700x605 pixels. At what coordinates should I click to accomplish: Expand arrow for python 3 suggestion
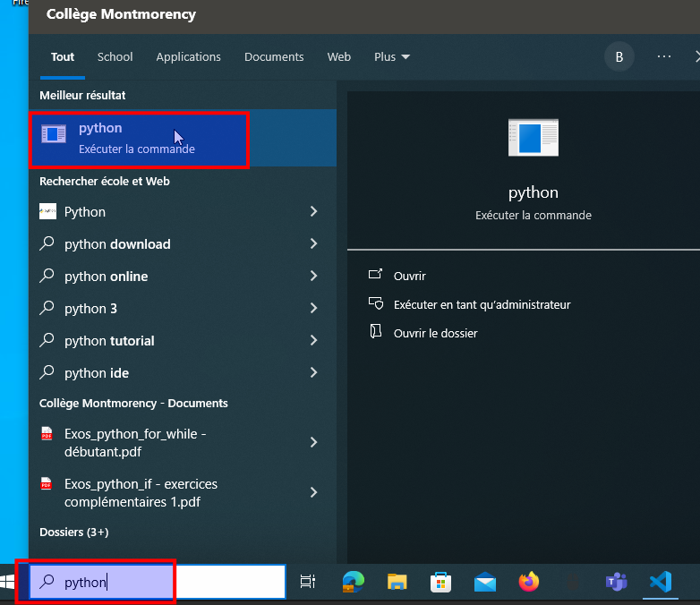pyautogui.click(x=314, y=308)
